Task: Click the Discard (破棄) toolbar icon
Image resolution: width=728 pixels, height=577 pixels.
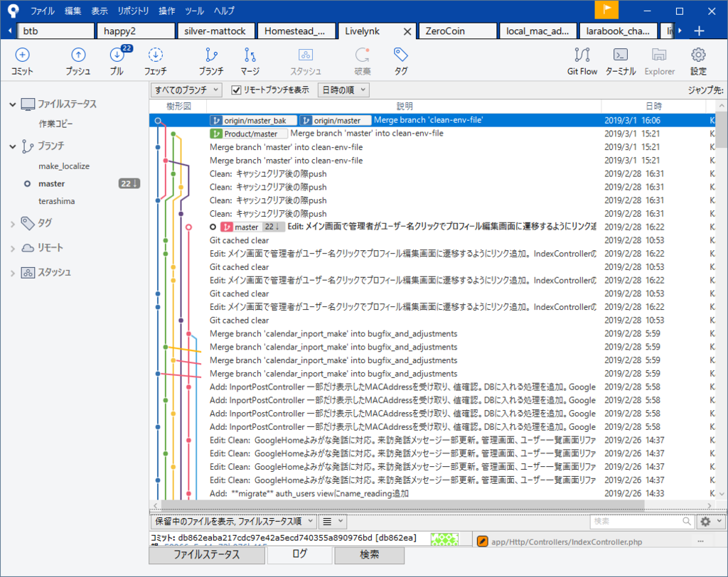Action: (362, 61)
